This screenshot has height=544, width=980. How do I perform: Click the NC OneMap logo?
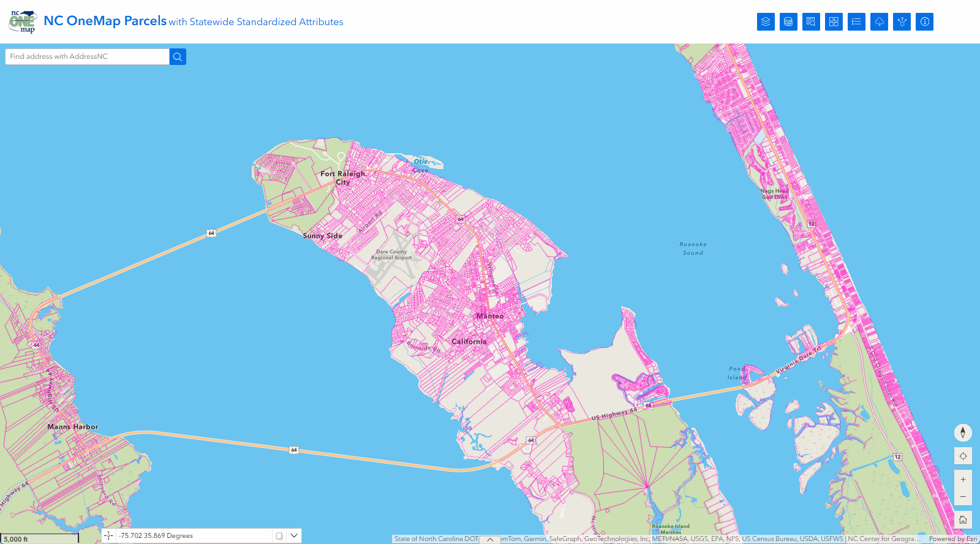point(23,21)
